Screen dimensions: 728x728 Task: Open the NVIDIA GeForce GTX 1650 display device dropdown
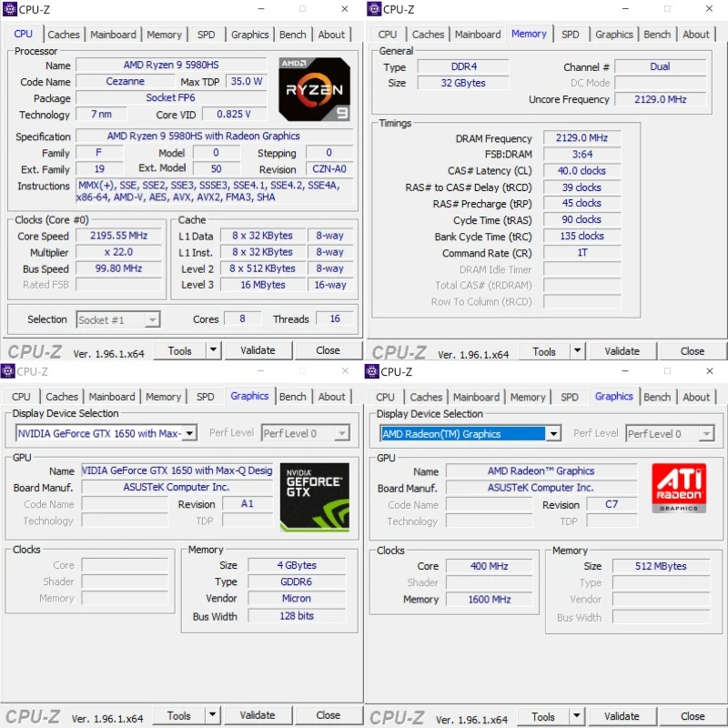[x=189, y=434]
